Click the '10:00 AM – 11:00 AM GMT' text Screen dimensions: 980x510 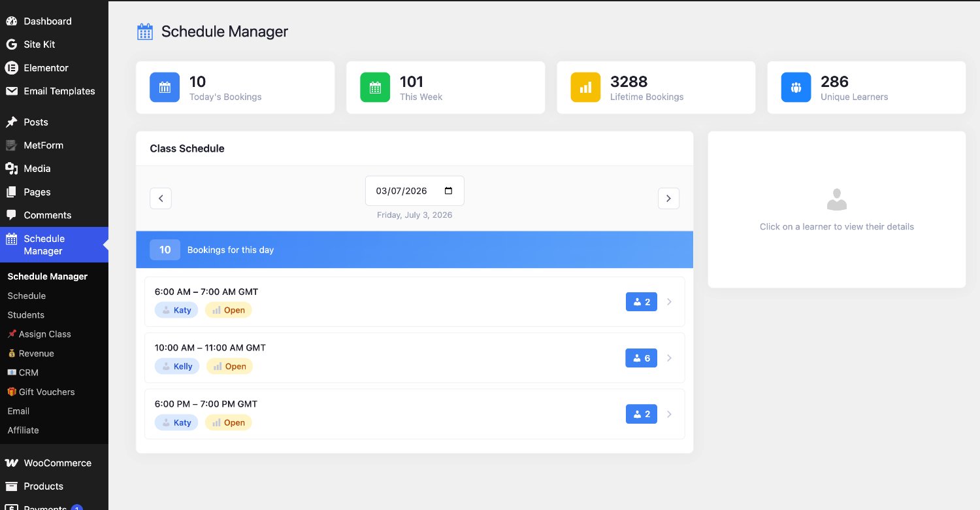(x=210, y=348)
